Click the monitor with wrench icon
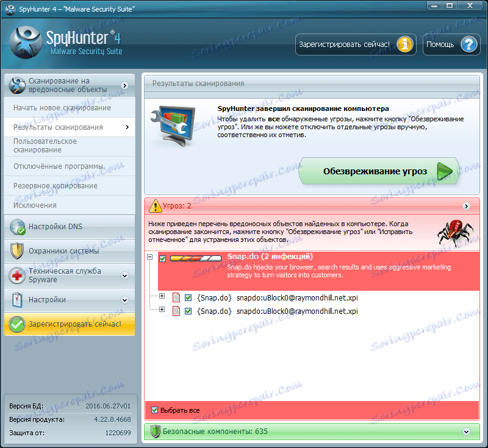The width and height of the screenshot is (488, 448). tap(173, 126)
